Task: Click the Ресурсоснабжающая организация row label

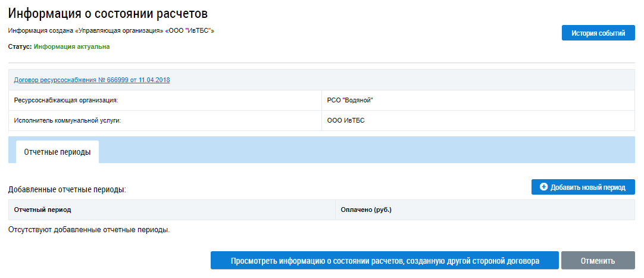Action: click(66, 101)
